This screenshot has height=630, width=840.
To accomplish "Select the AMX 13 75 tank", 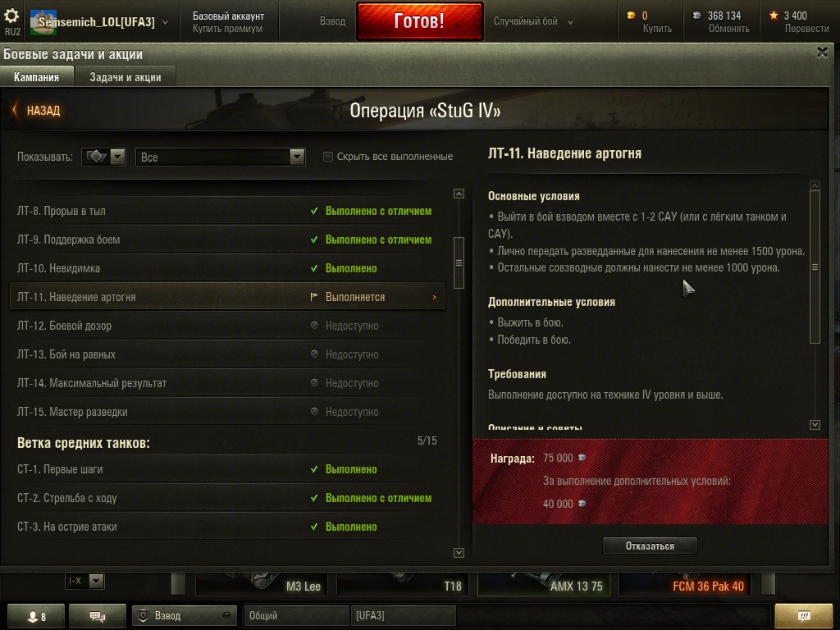I will point(546,584).
